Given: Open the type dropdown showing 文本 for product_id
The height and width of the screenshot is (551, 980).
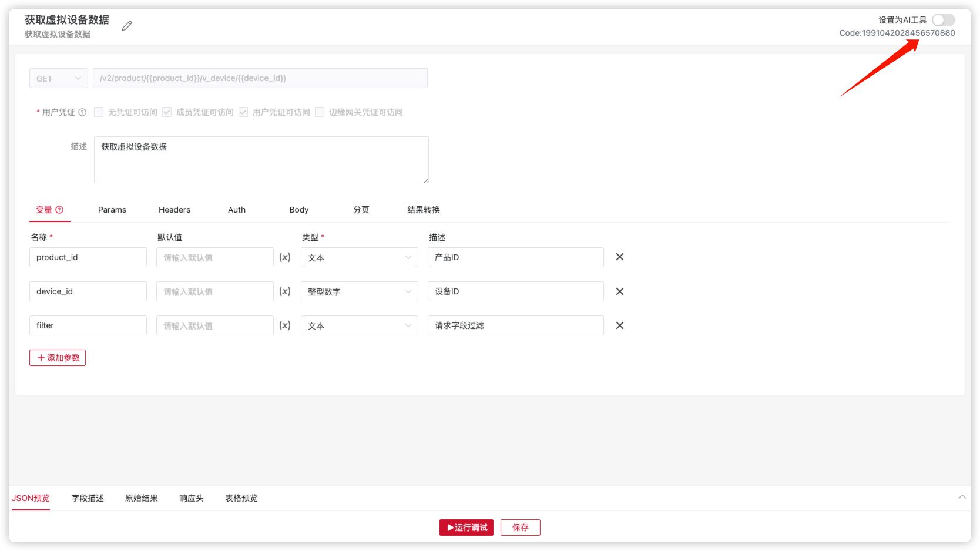Looking at the screenshot, I should pos(359,257).
